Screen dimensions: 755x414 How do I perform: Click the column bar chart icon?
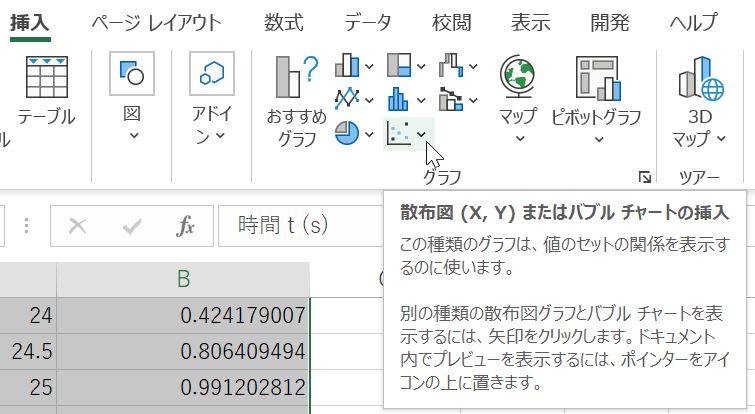point(347,65)
